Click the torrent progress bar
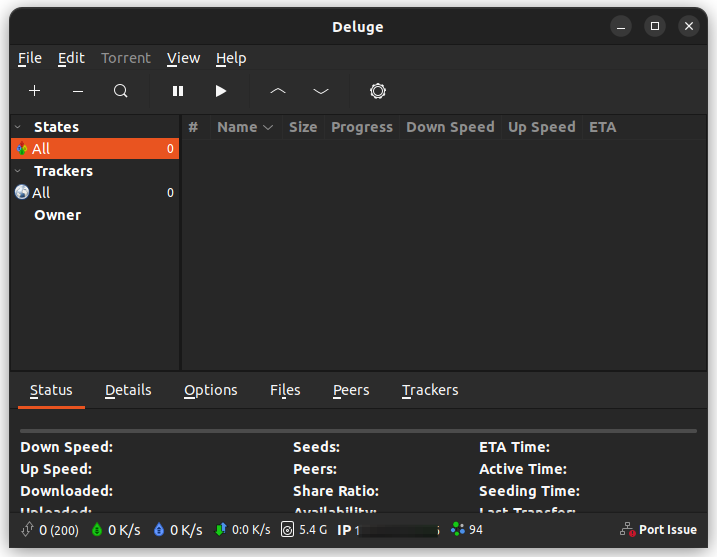The image size is (717, 557). point(358,431)
